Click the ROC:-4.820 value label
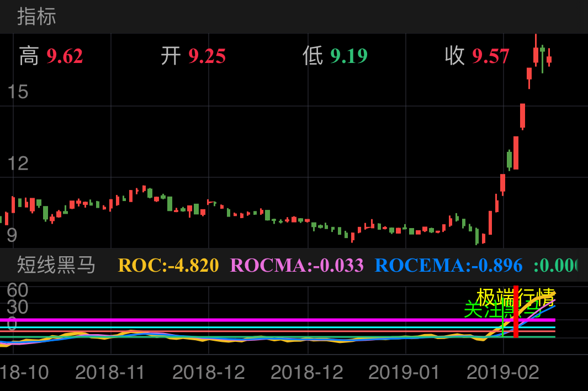This screenshot has height=391, width=588. tap(167, 266)
